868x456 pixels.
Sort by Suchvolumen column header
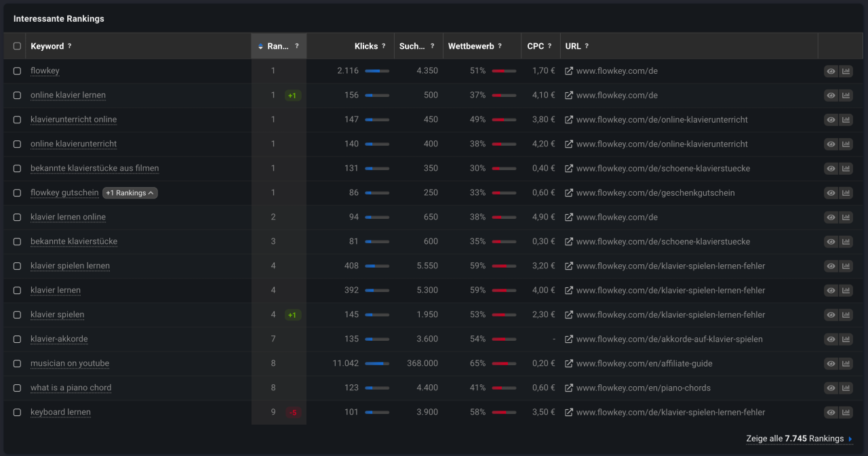click(412, 47)
